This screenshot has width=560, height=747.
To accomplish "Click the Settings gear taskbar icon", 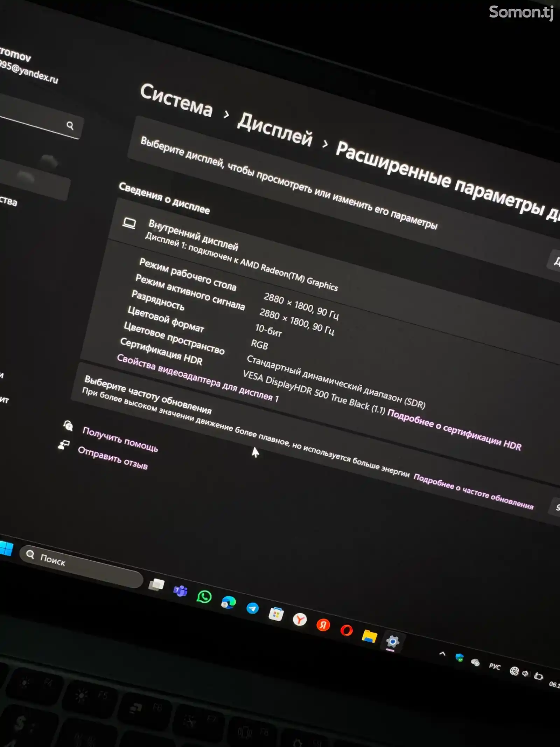I will pyautogui.click(x=393, y=642).
